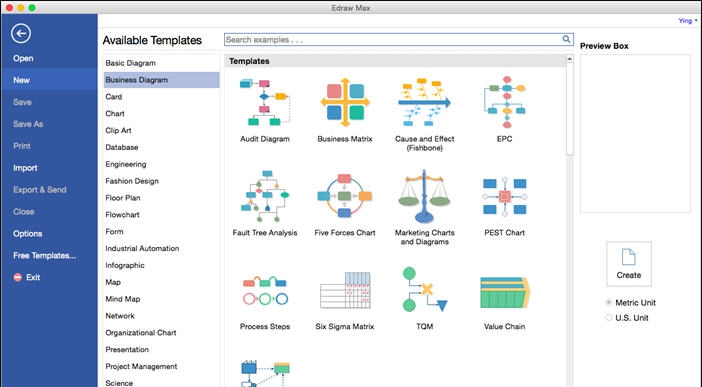Click the scrollbar up arrow

(569, 59)
